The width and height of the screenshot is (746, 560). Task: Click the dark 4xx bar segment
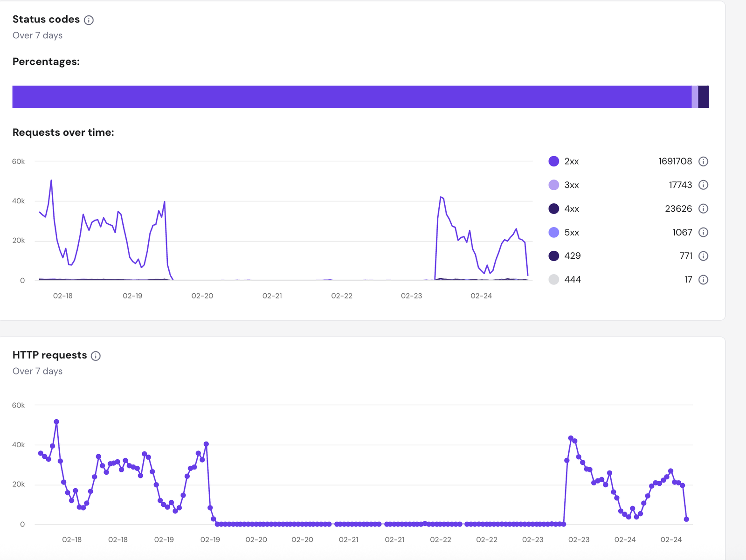(704, 97)
